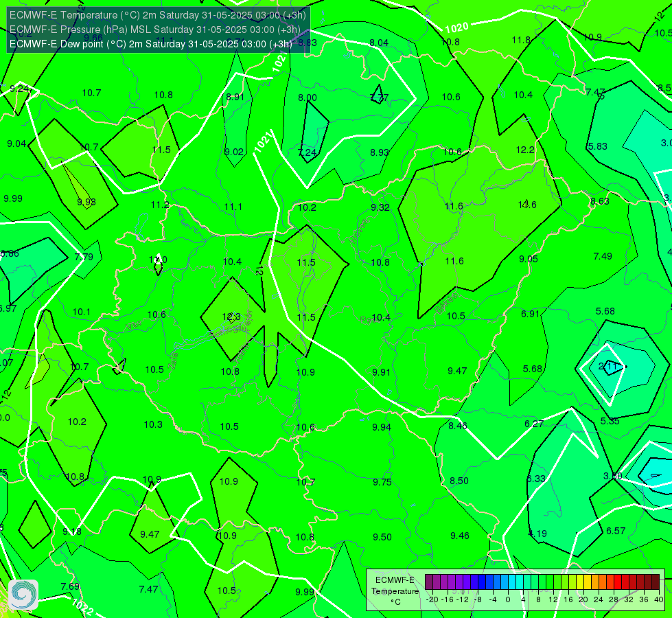Screen dimensions: 672x618
Task: Click the 9.46 temperature value
Action: [x=460, y=535]
